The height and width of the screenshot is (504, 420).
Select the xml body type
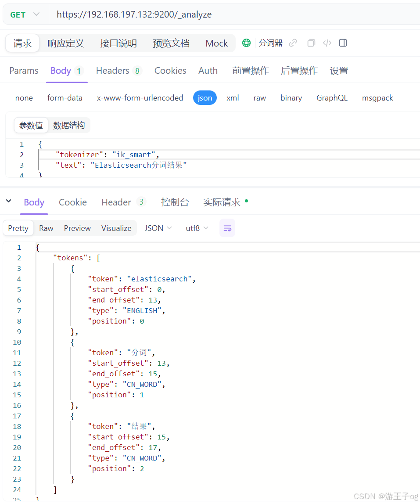point(233,97)
